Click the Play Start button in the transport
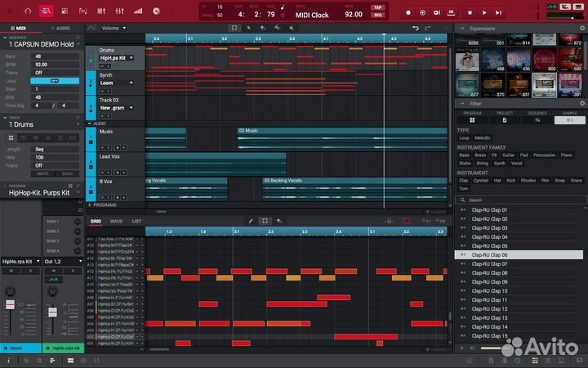Screen dimensions: 588x368 [x=499, y=13]
